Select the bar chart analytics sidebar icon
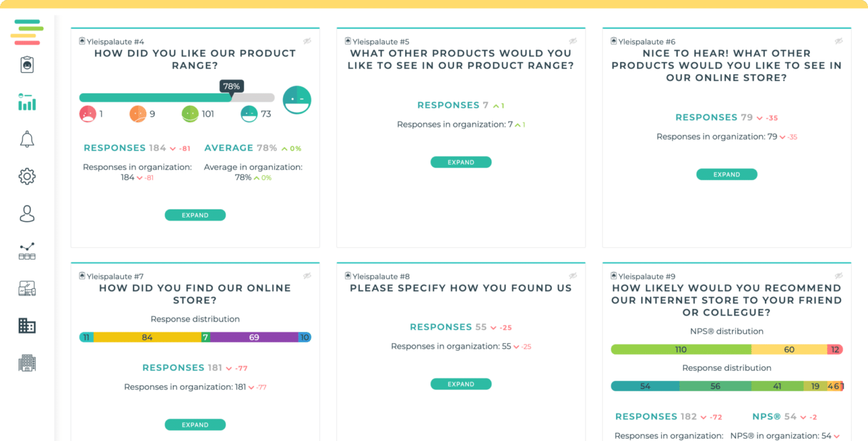The width and height of the screenshot is (868, 441). (27, 102)
